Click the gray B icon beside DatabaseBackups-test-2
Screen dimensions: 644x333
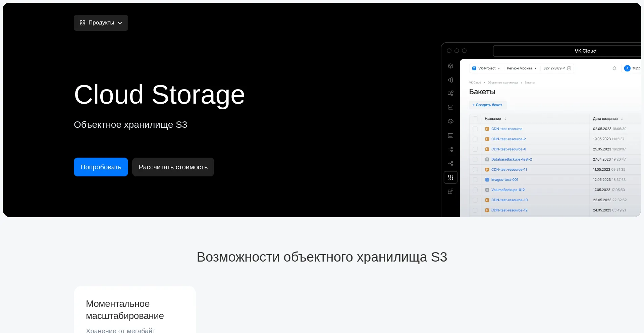coord(487,159)
